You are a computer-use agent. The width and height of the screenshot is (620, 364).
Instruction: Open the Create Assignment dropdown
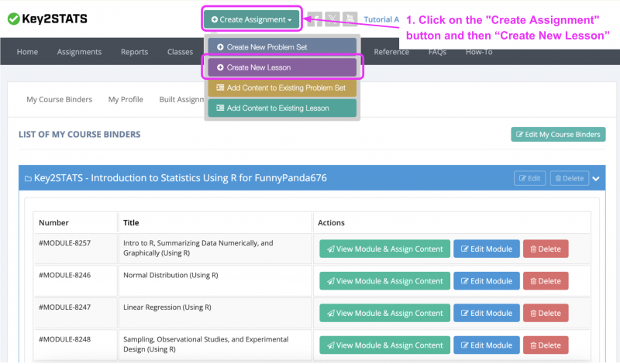[x=251, y=19]
